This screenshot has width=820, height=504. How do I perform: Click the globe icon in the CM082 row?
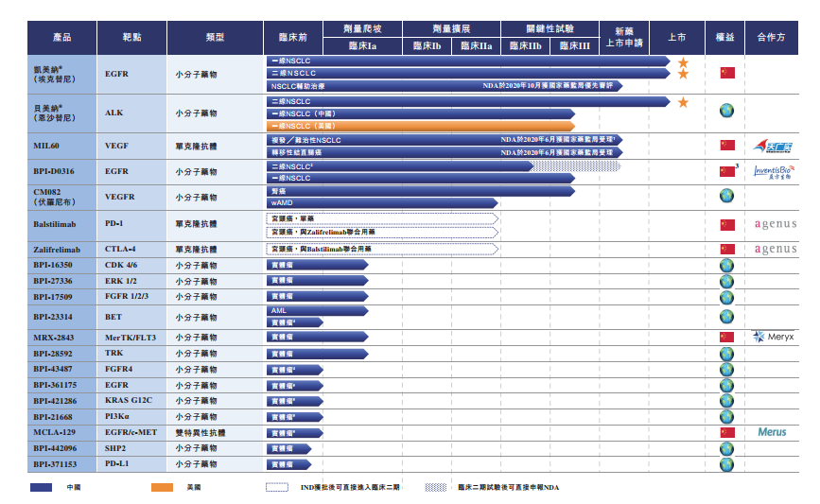[x=726, y=196]
